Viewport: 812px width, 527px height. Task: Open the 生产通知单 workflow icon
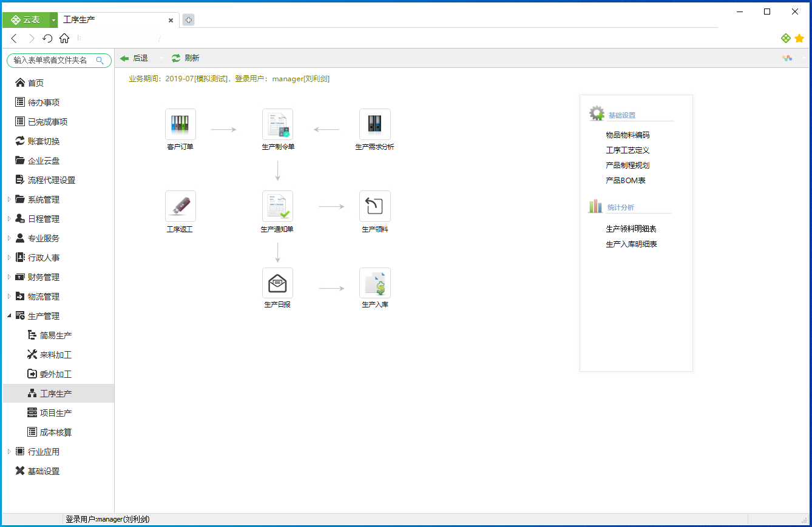[x=277, y=206]
